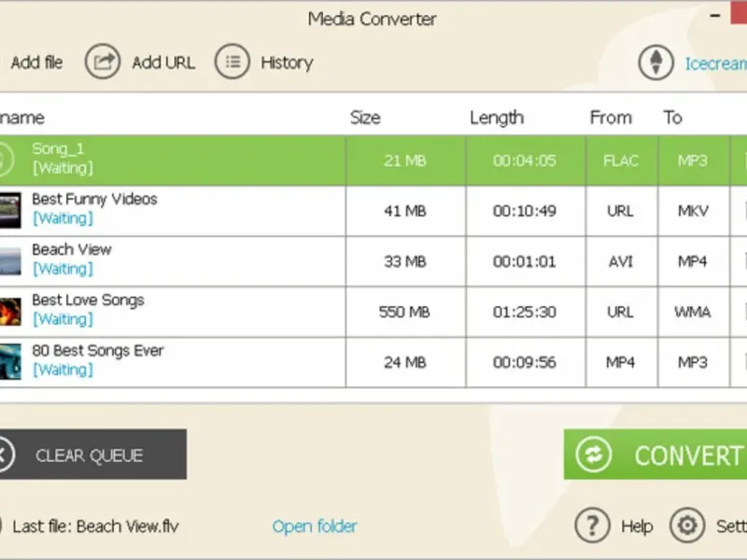
Task: Click the MKV target format cell
Action: tap(693, 211)
